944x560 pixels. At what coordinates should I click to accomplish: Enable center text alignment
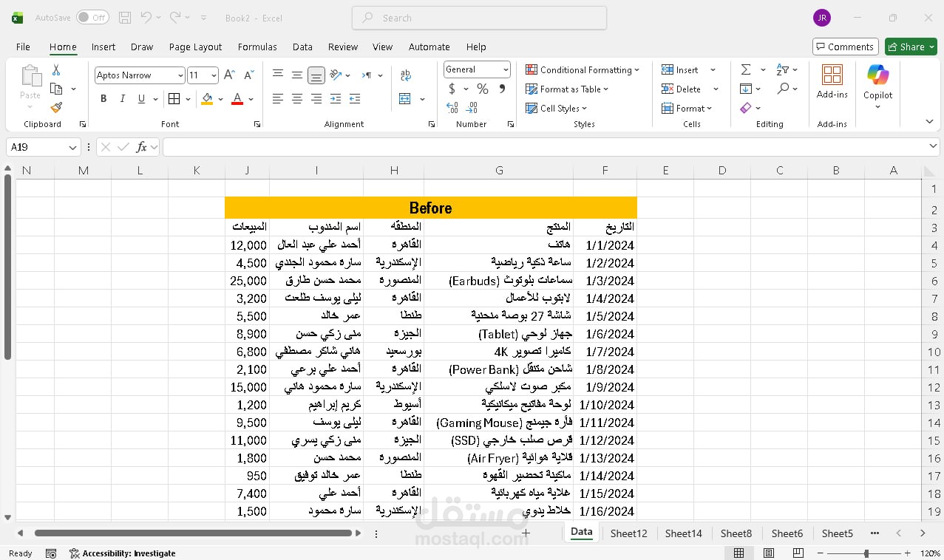click(296, 98)
